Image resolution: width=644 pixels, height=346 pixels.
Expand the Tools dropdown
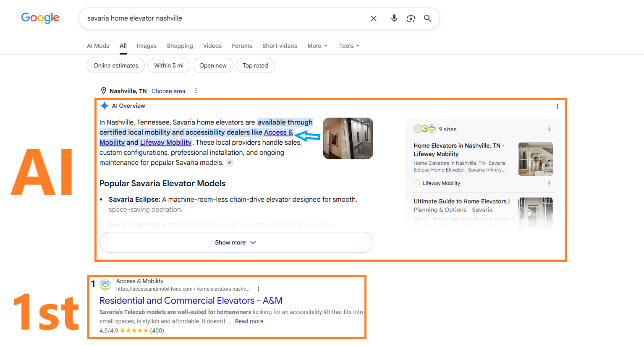click(x=349, y=46)
